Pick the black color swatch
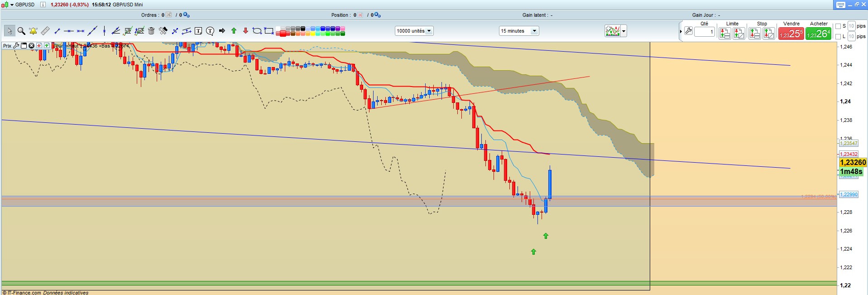 pos(302,28)
